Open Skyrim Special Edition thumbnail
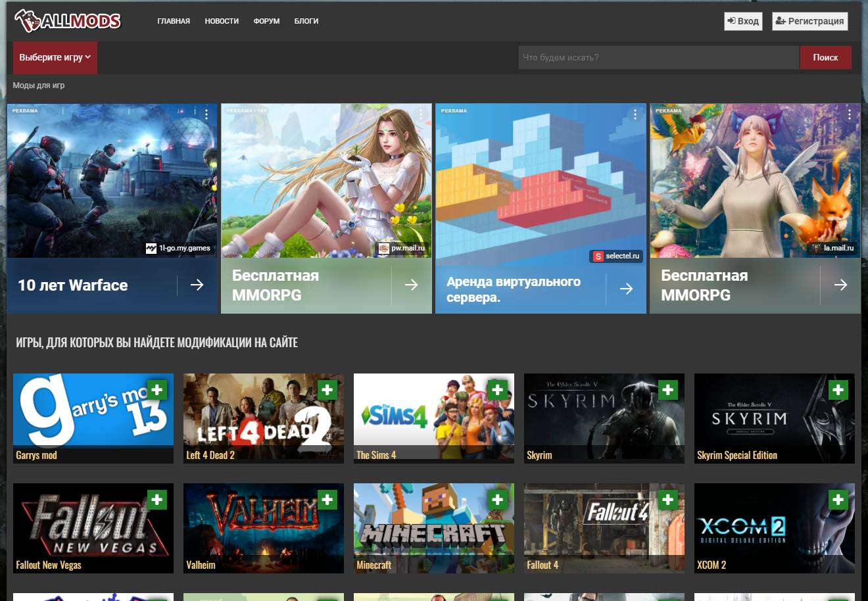This screenshot has width=868, height=601. click(775, 418)
